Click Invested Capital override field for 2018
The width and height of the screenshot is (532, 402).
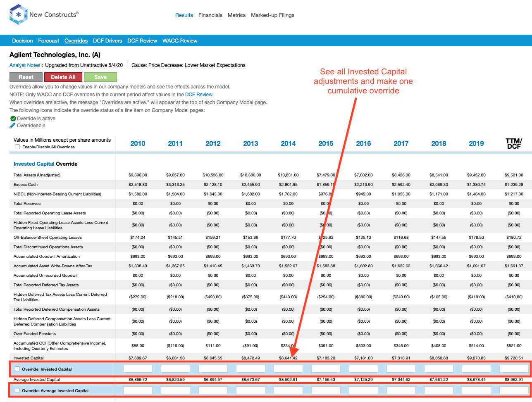click(x=439, y=369)
